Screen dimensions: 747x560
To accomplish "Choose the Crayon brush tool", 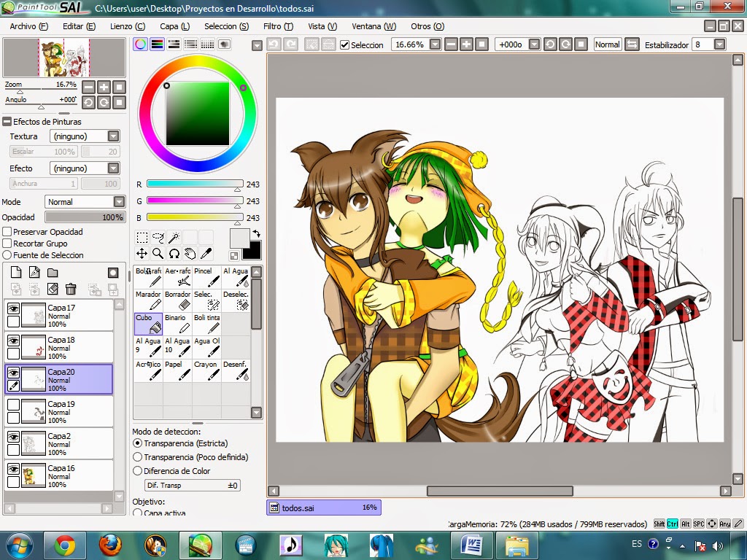I will [206, 370].
